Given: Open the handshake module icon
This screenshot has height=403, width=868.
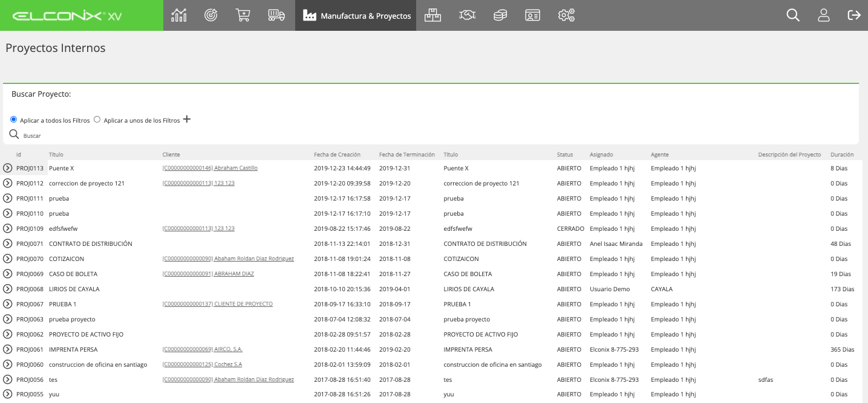Looking at the screenshot, I should (x=467, y=15).
